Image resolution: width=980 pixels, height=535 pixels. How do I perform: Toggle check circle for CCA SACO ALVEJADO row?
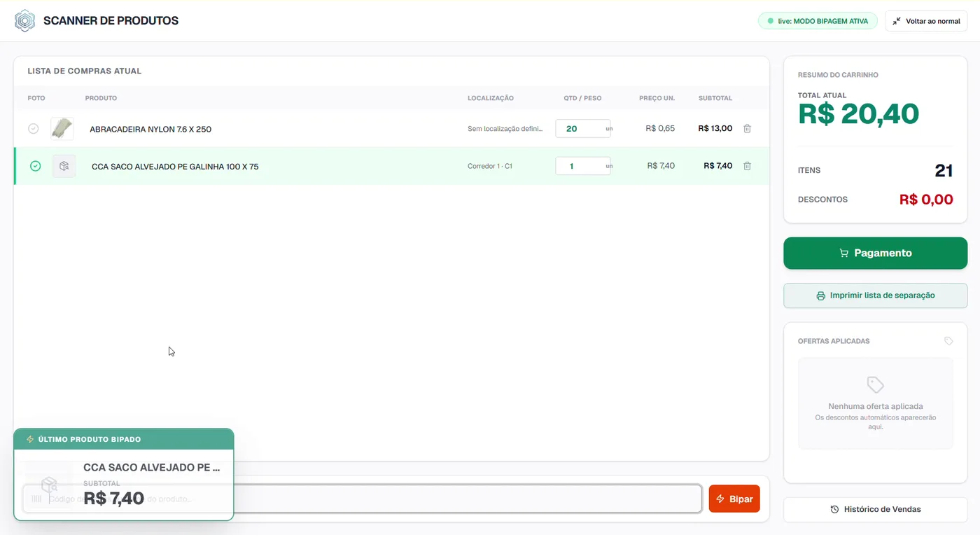pyautogui.click(x=35, y=166)
